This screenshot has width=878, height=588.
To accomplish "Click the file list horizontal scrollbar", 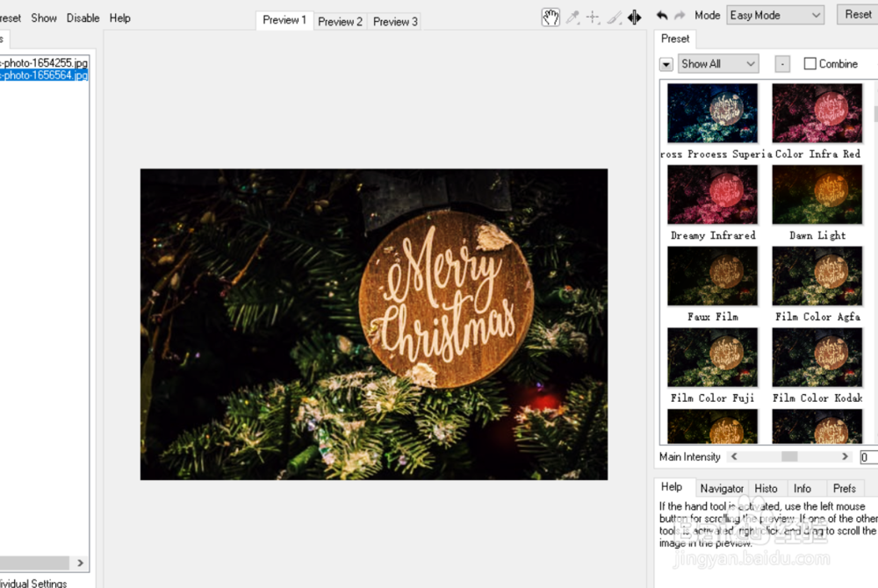I will click(x=35, y=563).
